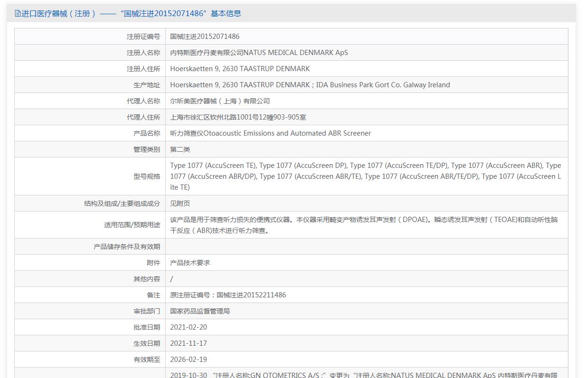Click the 结构及组成/主要组成成分 label
This screenshot has width=588, height=378.
click(122, 203)
